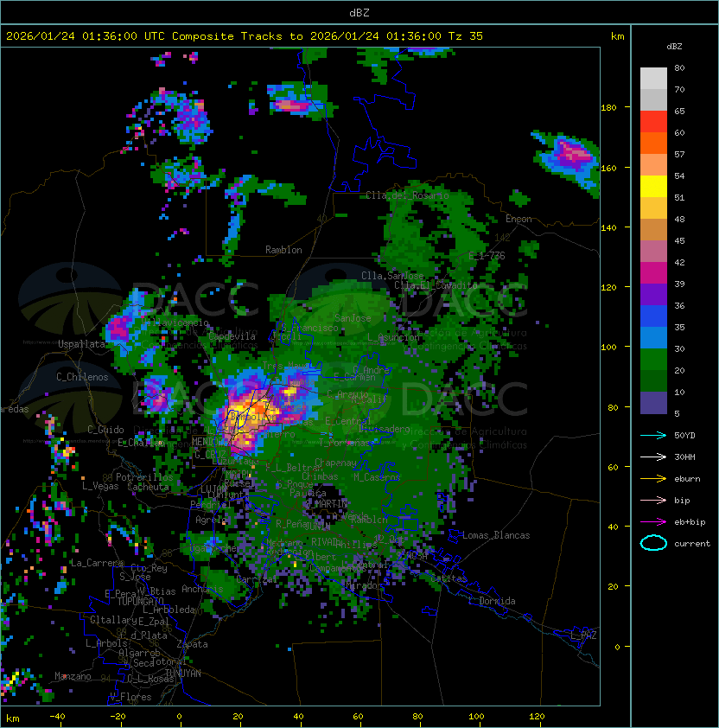Click the 'TUNUYAN' map label
Image resolution: width=719 pixels, height=728 pixels.
pyautogui.click(x=183, y=674)
